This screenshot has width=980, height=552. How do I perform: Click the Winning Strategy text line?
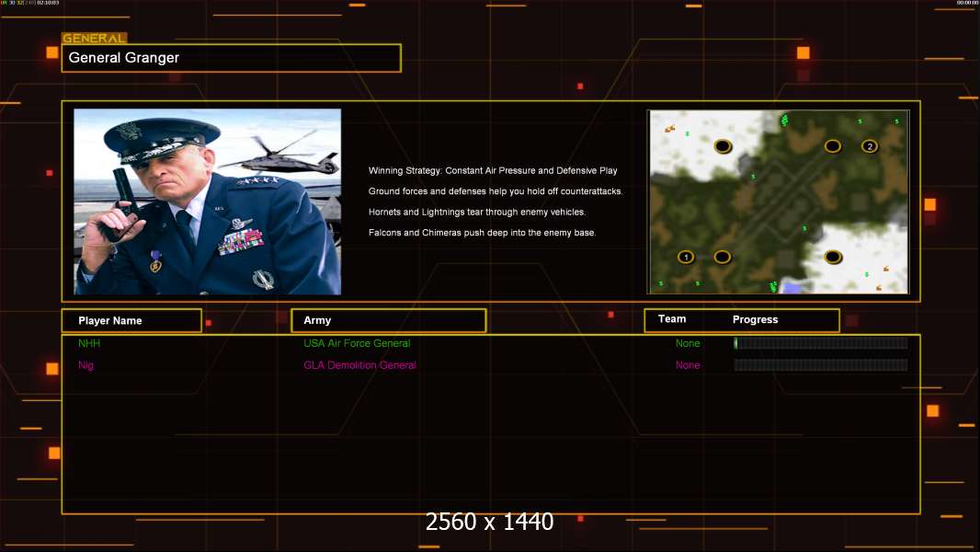pos(493,171)
